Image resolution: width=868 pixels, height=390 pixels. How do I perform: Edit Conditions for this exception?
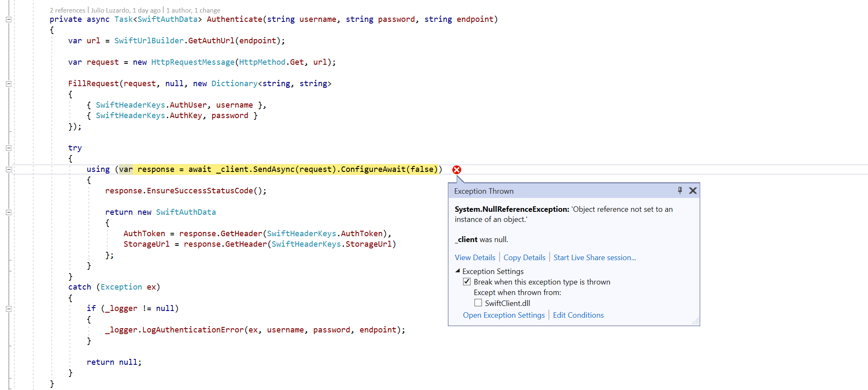pyautogui.click(x=578, y=315)
